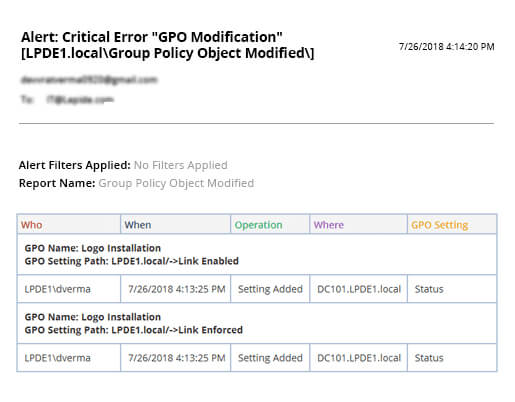
Task: Click the email timestamp 4:14:20 PM
Action: click(x=447, y=46)
